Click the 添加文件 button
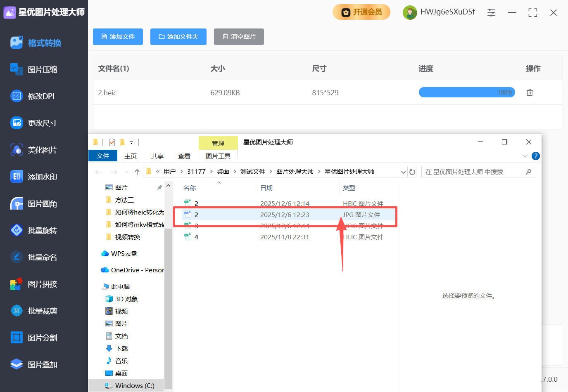Viewport: 568px width, 392px height. 118,37
